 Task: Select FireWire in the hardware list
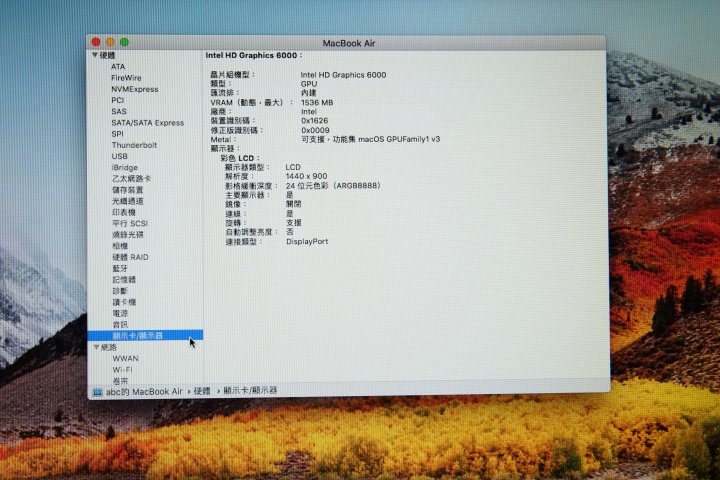pos(126,78)
